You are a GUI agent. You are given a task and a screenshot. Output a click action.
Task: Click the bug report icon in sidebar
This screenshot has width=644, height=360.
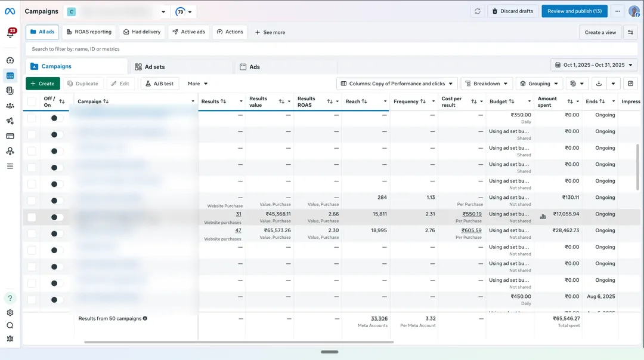[x=10, y=339]
